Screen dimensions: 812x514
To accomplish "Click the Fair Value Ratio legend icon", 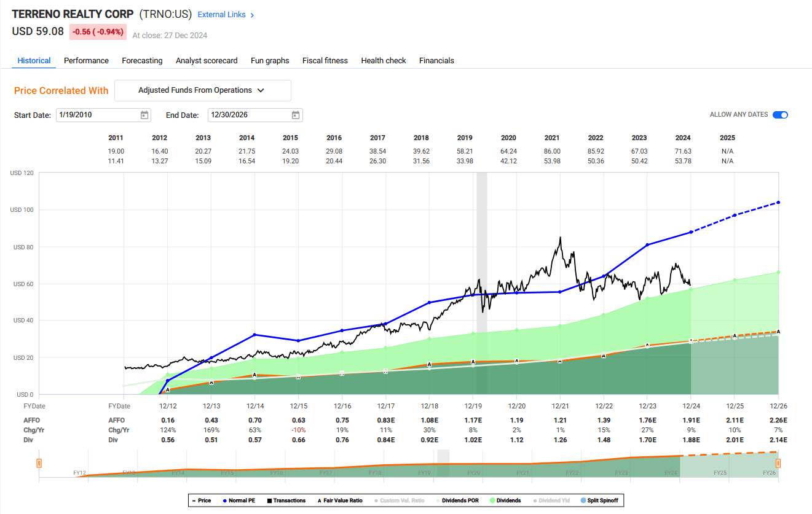I will (x=321, y=500).
